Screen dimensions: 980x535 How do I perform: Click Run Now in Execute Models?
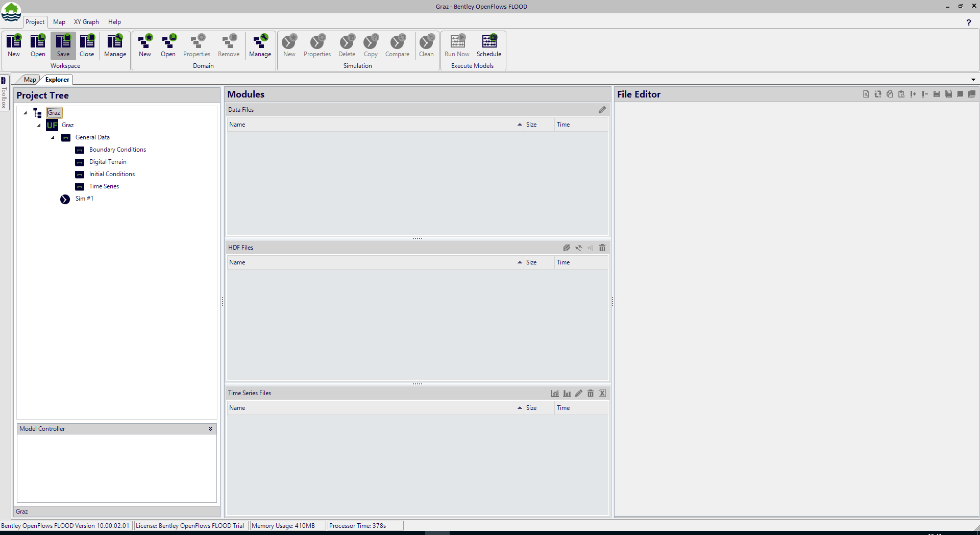[457, 45]
